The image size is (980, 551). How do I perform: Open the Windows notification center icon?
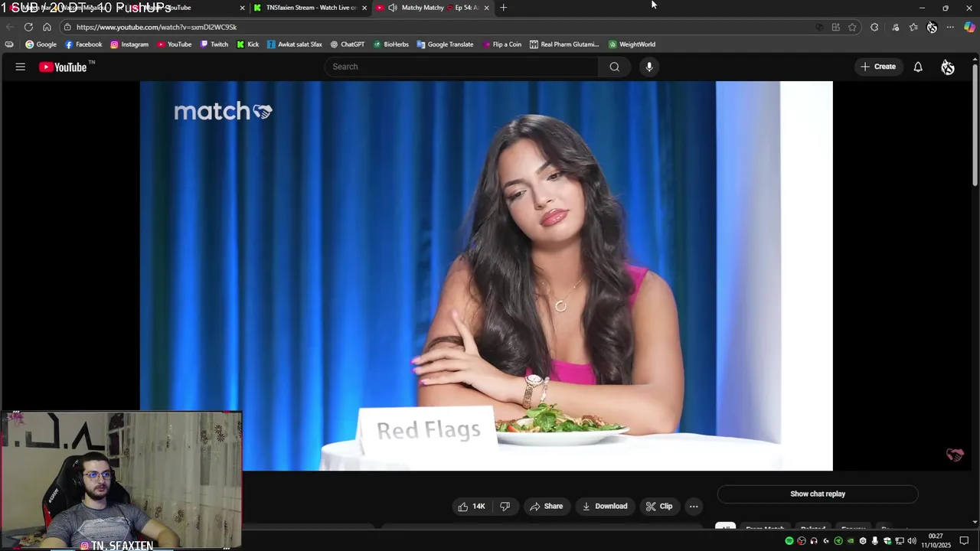[964, 541]
